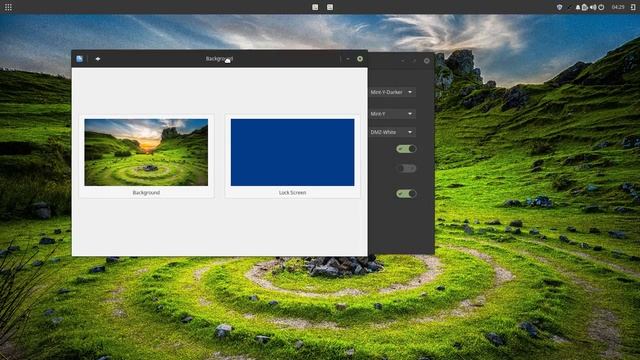Toggle the bottom green switch in rear window

[x=406, y=193]
